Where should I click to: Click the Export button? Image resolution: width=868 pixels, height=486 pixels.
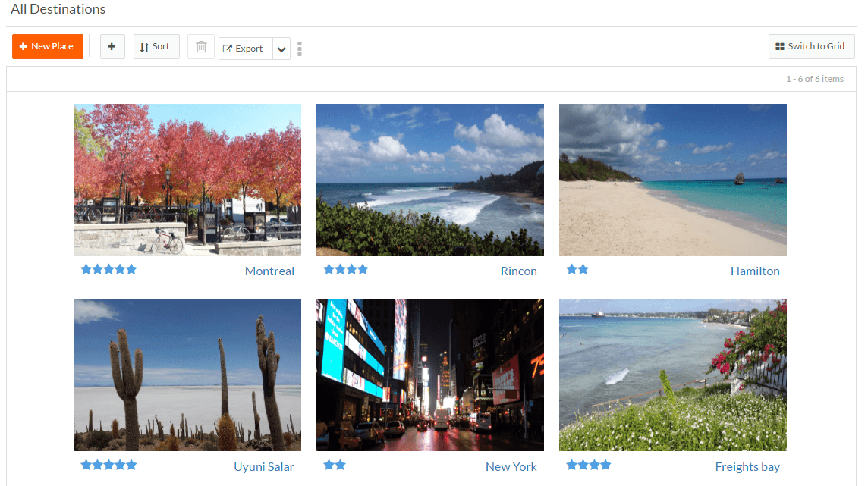244,49
